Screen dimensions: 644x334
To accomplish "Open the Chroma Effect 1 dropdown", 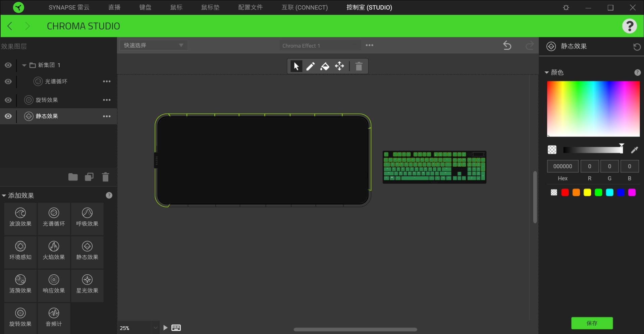I will (x=320, y=46).
